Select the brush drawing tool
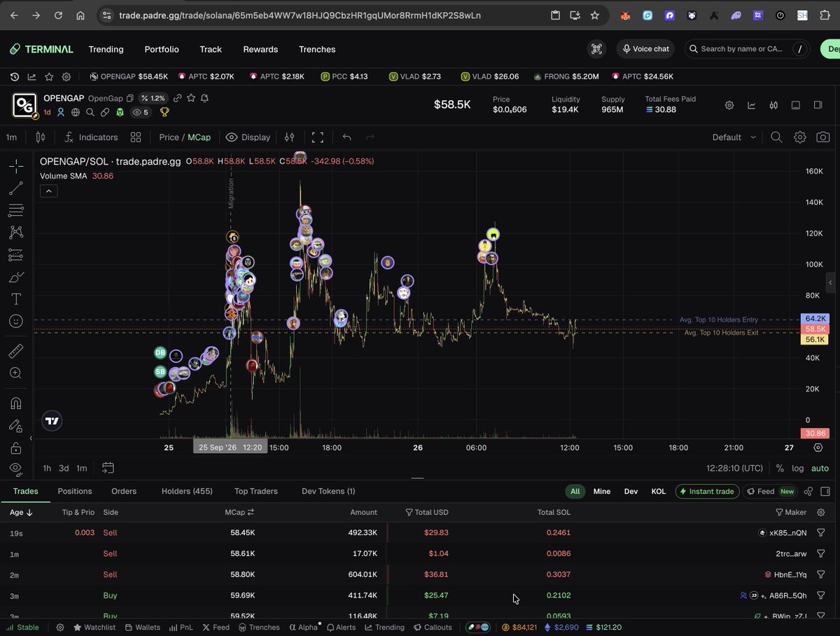Image resolution: width=840 pixels, height=636 pixels. (16, 277)
